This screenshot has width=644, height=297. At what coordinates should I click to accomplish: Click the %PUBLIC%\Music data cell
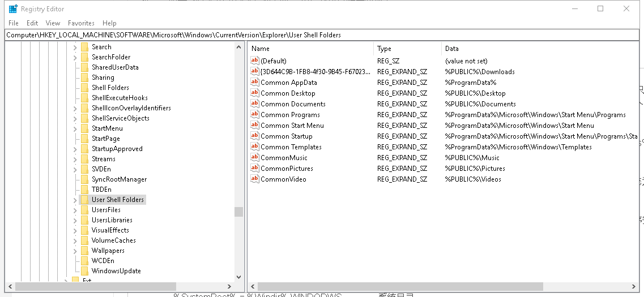[472, 157]
